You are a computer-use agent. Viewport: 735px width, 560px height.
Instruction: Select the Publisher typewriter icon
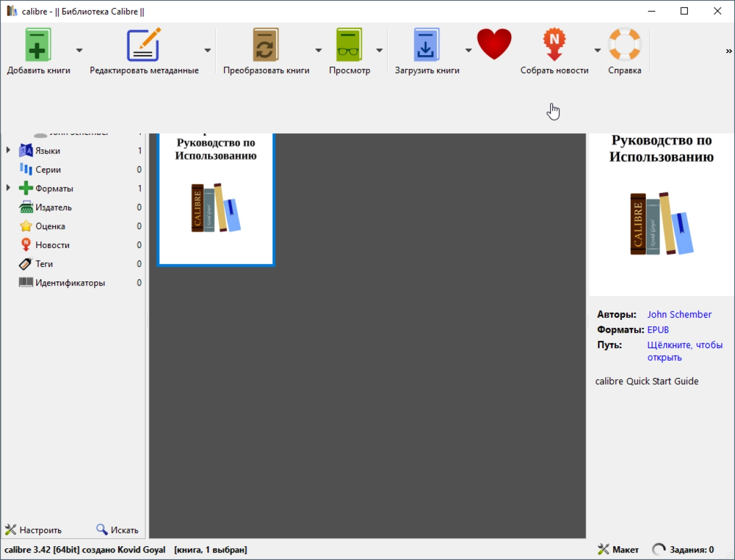click(26, 207)
